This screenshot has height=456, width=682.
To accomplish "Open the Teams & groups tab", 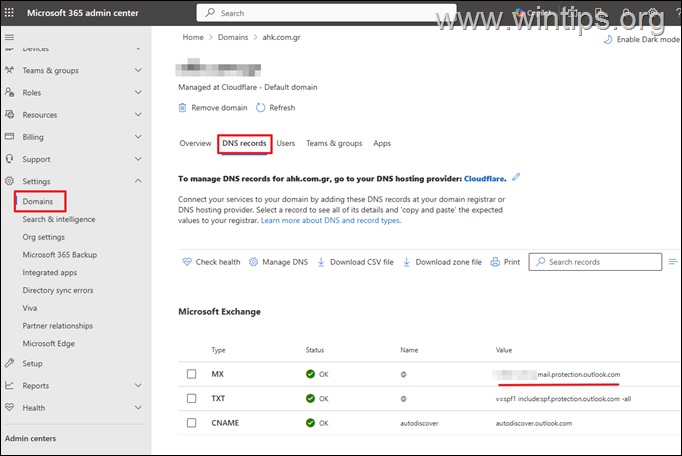I will [334, 143].
